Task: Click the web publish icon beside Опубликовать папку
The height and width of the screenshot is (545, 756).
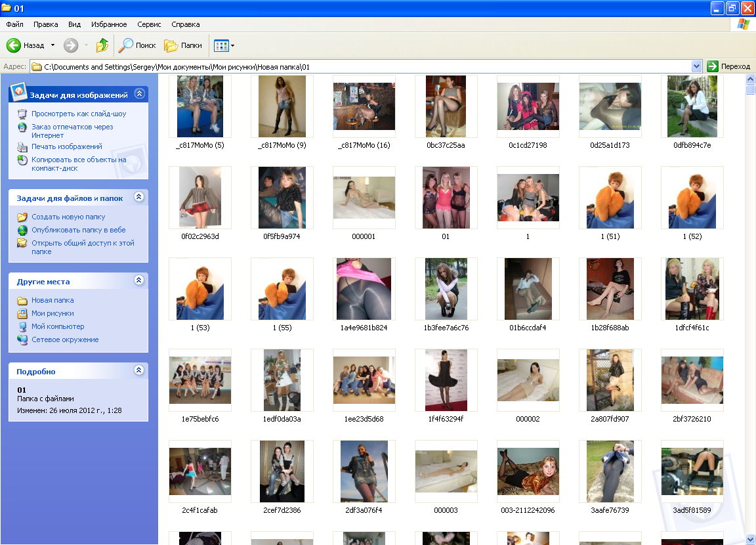Action: [22, 230]
